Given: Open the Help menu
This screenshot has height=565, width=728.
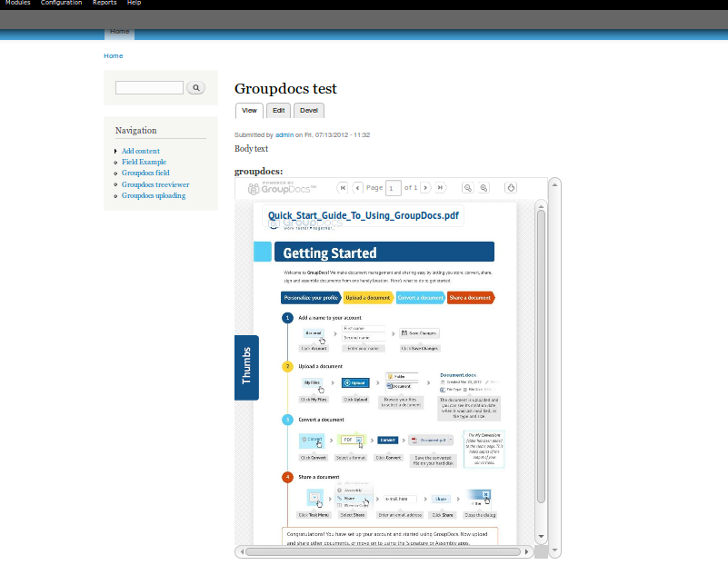Looking at the screenshot, I should tap(134, 3).
